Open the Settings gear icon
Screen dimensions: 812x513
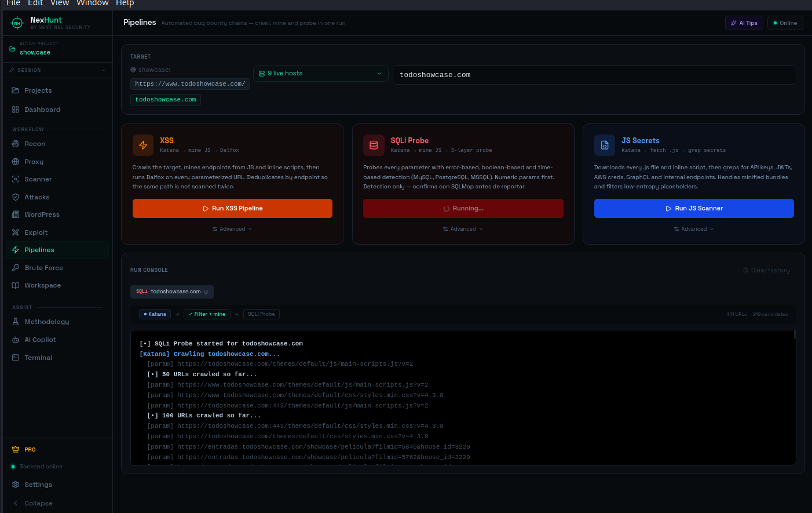[x=16, y=485]
